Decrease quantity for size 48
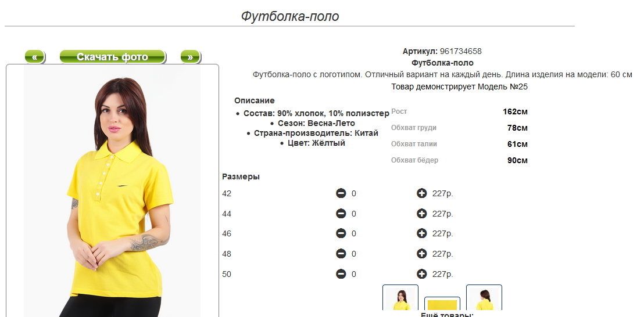The width and height of the screenshot is (644, 317). pyautogui.click(x=341, y=254)
